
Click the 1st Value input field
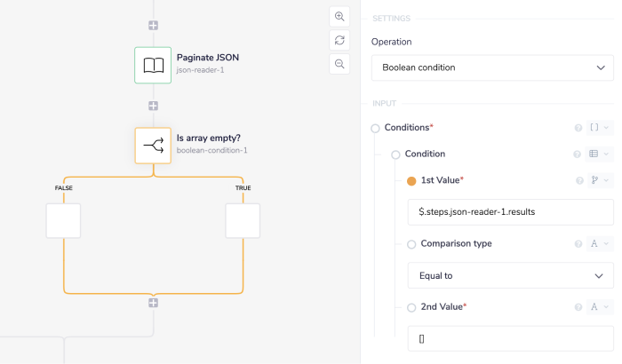pyautogui.click(x=510, y=212)
